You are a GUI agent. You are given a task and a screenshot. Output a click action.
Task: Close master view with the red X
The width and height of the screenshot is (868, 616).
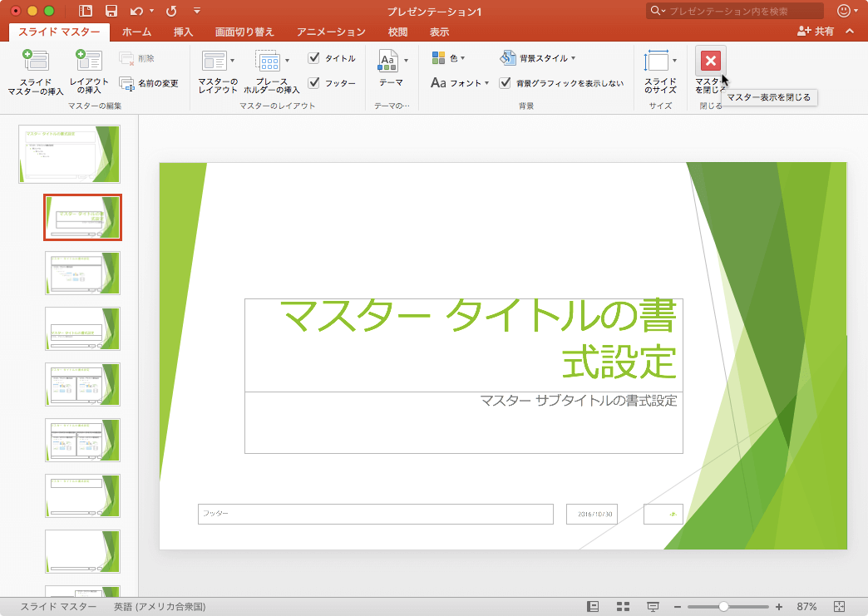click(710, 61)
